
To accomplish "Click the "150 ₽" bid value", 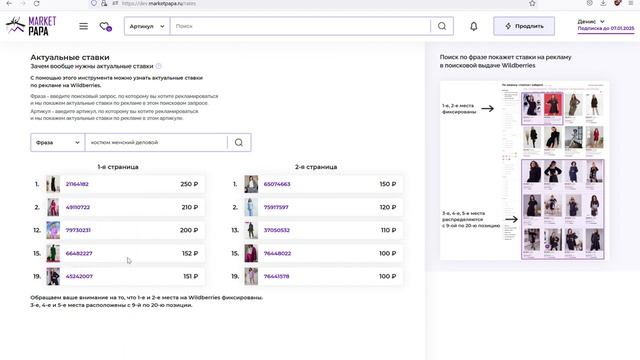I will click(x=388, y=184).
